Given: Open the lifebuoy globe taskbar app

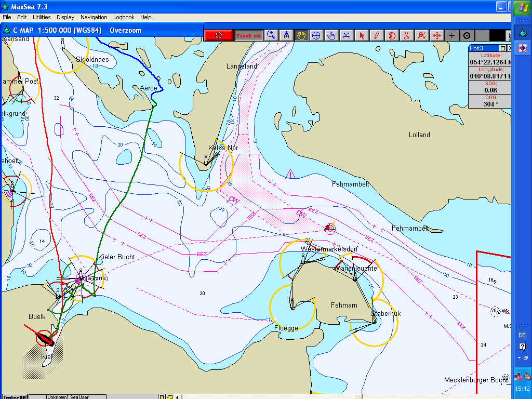Looking at the screenshot, I should (523, 48).
